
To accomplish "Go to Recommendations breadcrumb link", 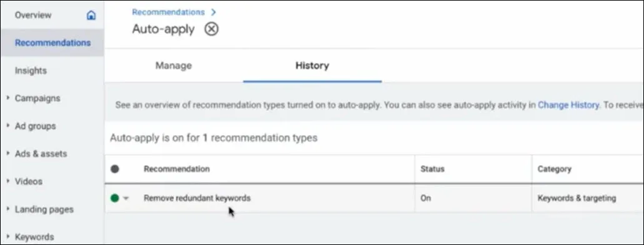I will [x=169, y=12].
